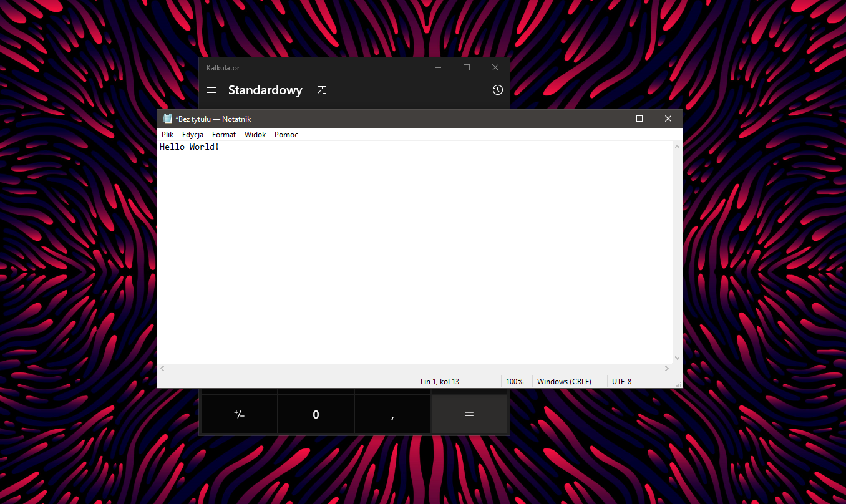Click in the text after Hello World!
This screenshot has height=504, width=846.
[x=220, y=147]
